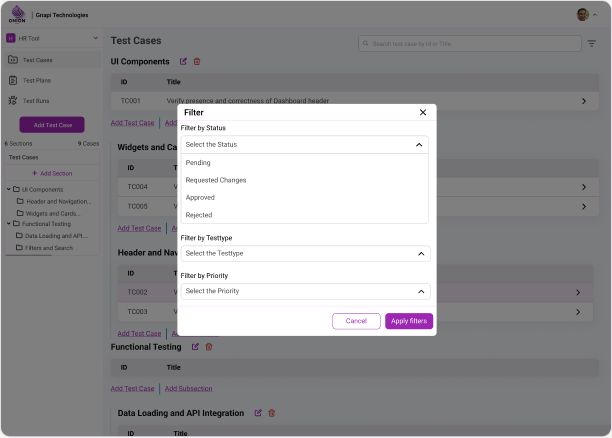This screenshot has width=612, height=438.
Task: Open Test Cases in sidebar
Action: click(52, 60)
